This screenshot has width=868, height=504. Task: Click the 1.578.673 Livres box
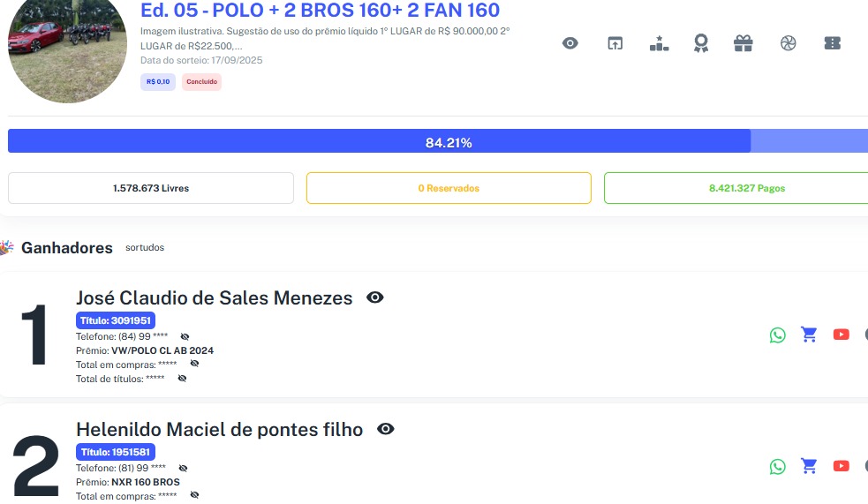click(150, 188)
